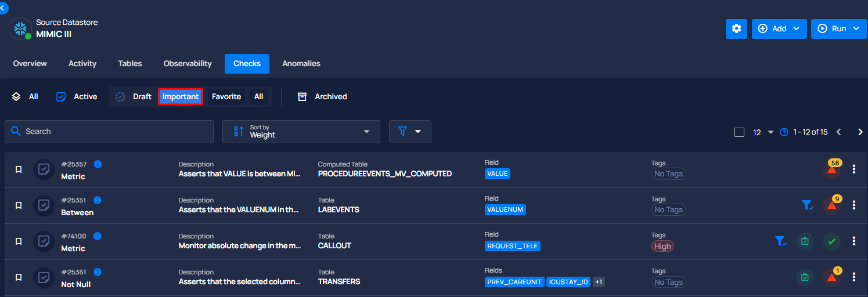Click the PREV_CAREUNIT field chip
The height and width of the screenshot is (297, 868).
514,282
